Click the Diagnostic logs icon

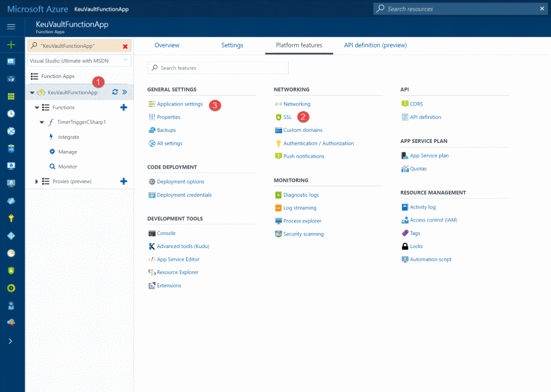click(x=279, y=195)
